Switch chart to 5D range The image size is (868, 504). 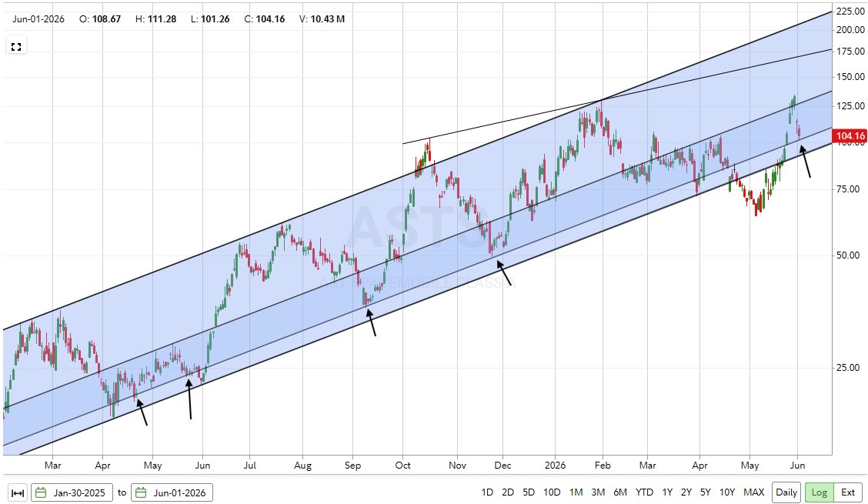coord(529,492)
